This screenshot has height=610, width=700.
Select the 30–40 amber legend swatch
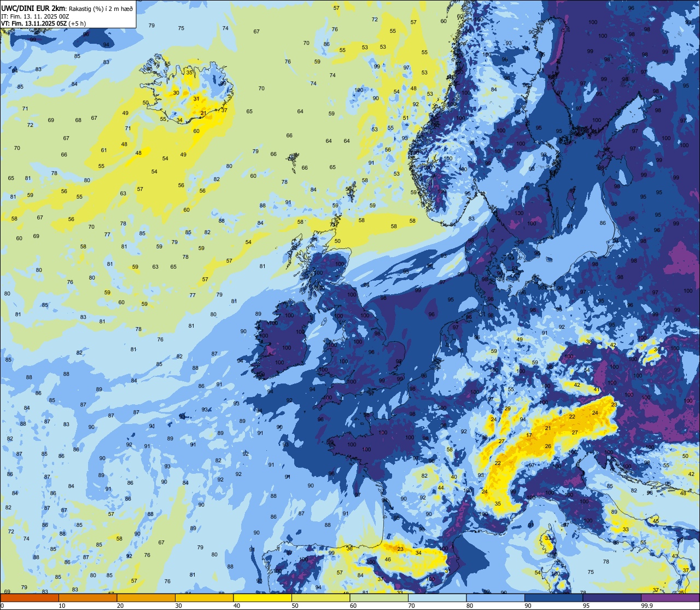(x=204, y=597)
